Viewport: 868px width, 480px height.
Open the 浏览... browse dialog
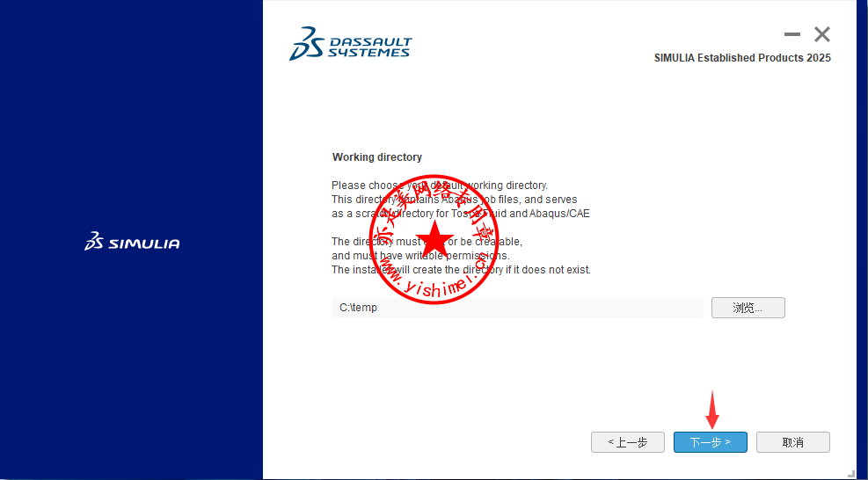[748, 308]
